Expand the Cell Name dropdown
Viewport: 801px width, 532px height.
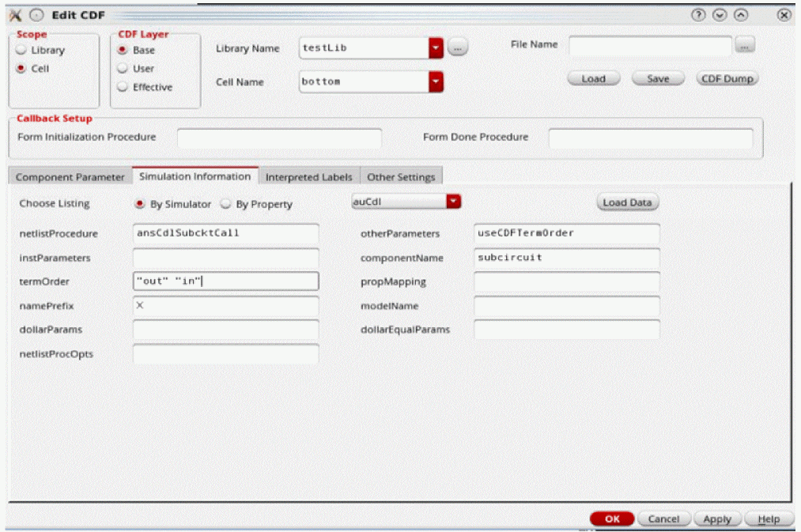point(436,81)
